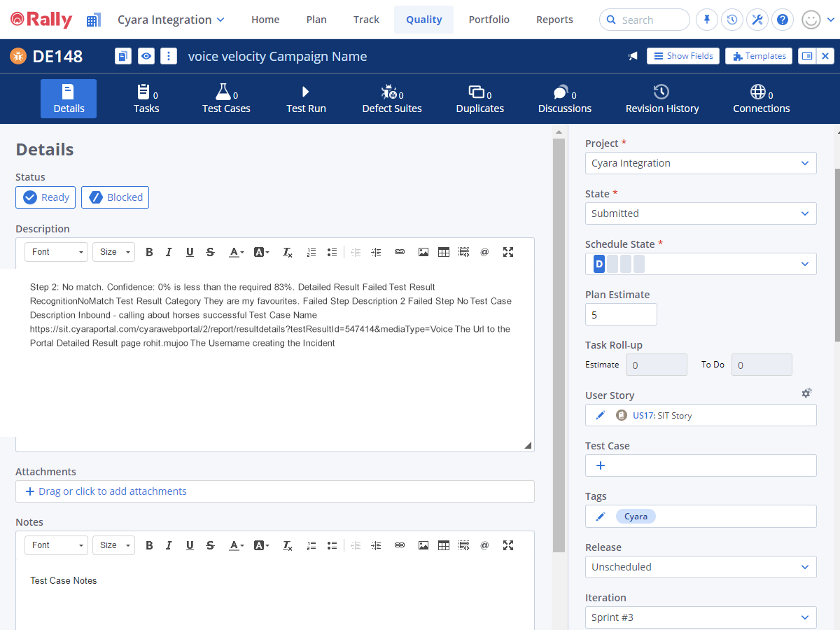This screenshot has height=630, width=840.
Task: Click the orange defect bug icon
Action: [18, 57]
